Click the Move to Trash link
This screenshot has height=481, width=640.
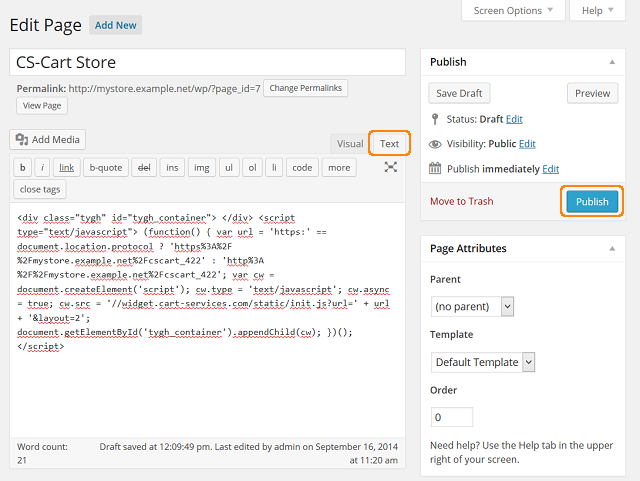coord(462,201)
